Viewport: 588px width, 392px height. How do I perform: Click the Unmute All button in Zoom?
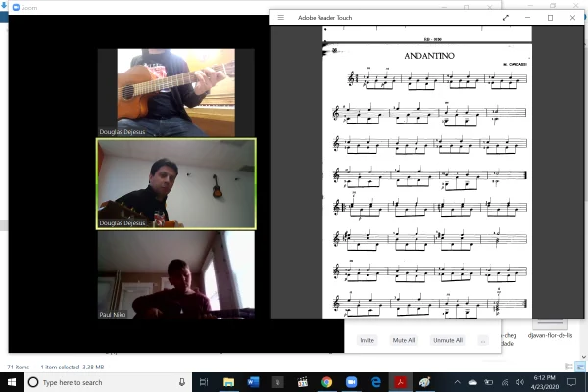click(448, 340)
